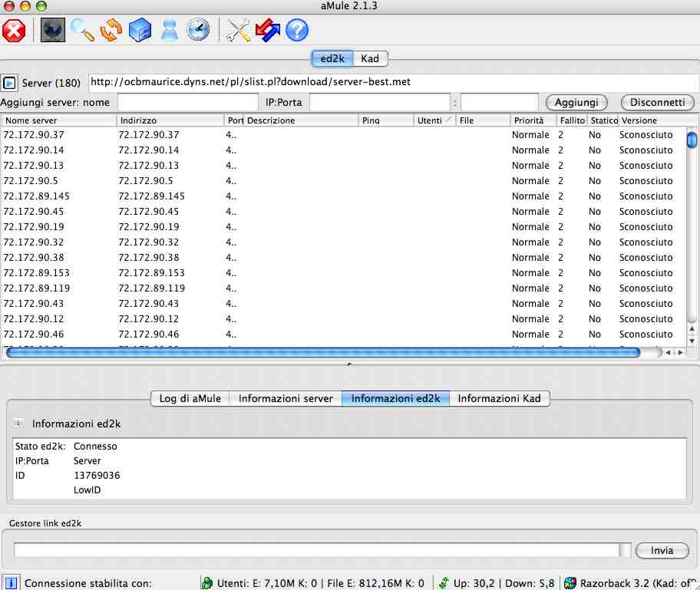This screenshot has width=700, height=590.
Task: Click the Razorback connection status icon
Action: click(x=570, y=583)
